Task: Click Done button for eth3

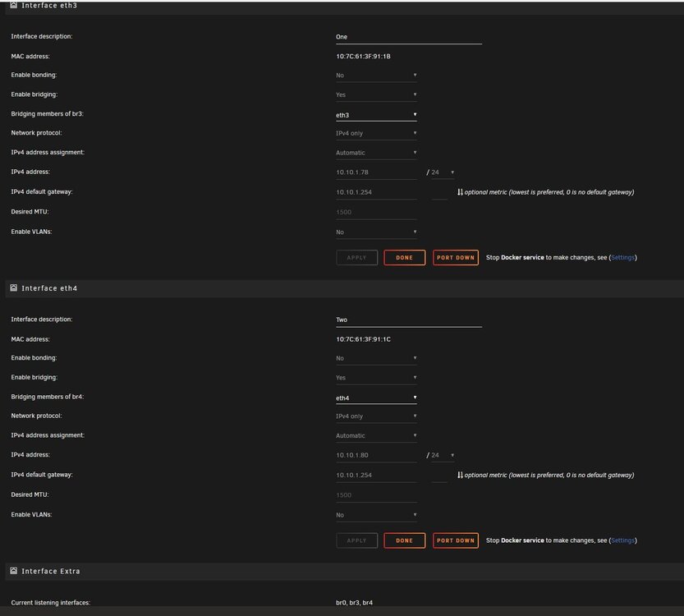Action: coord(404,257)
